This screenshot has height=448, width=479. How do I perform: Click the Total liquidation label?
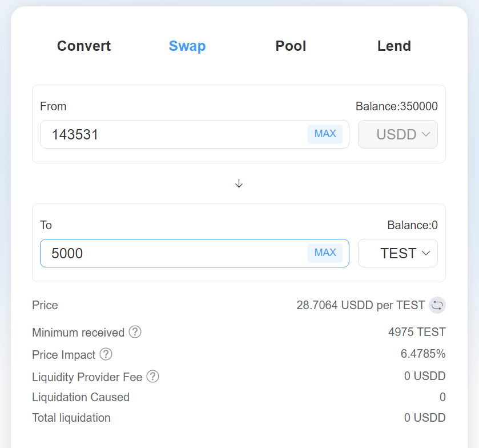[71, 418]
